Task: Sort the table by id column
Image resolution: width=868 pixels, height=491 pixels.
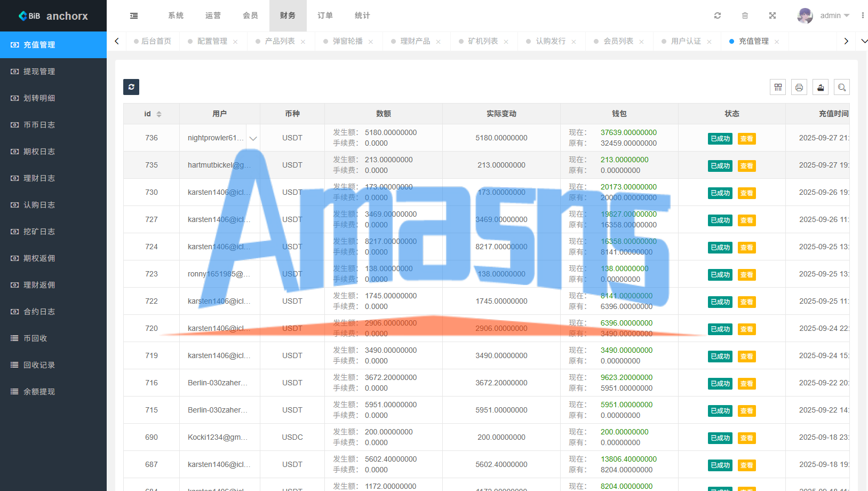Action: click(x=159, y=114)
